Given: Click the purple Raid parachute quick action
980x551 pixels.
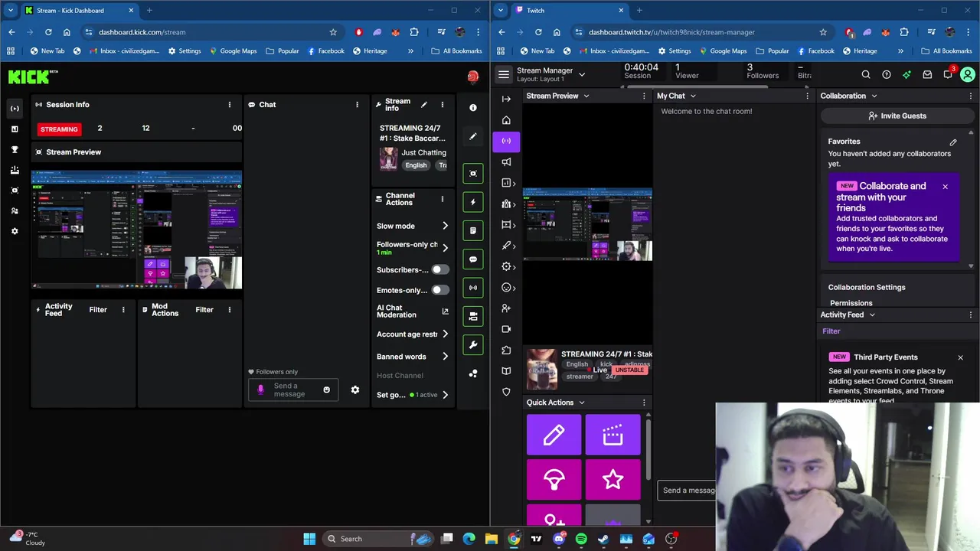Looking at the screenshot, I should 554,480.
